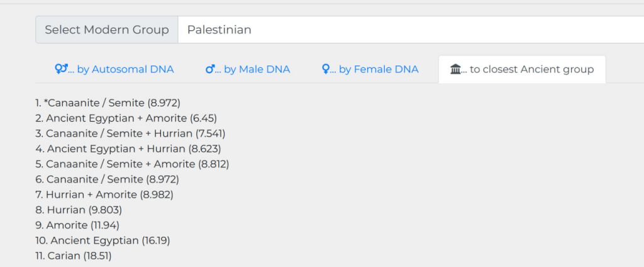Select Canaanite / Semite + Hurrian entry
This screenshot has width=644, height=267.
[x=131, y=133]
